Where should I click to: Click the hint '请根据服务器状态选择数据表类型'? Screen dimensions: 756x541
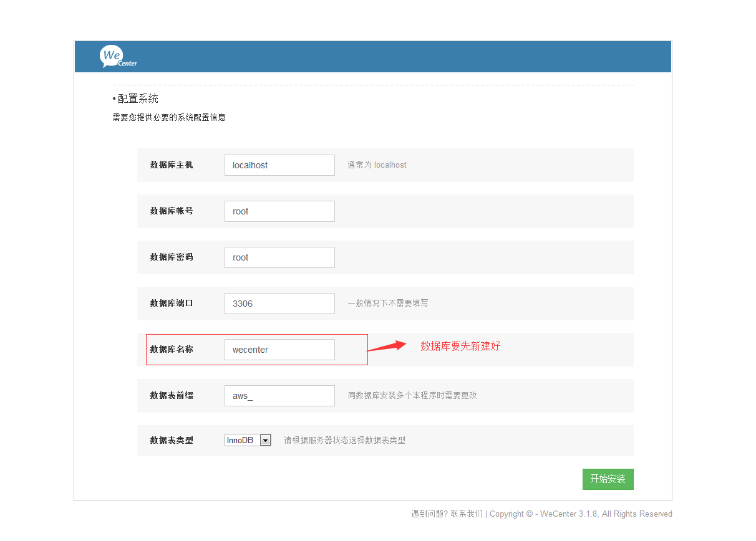click(x=344, y=441)
